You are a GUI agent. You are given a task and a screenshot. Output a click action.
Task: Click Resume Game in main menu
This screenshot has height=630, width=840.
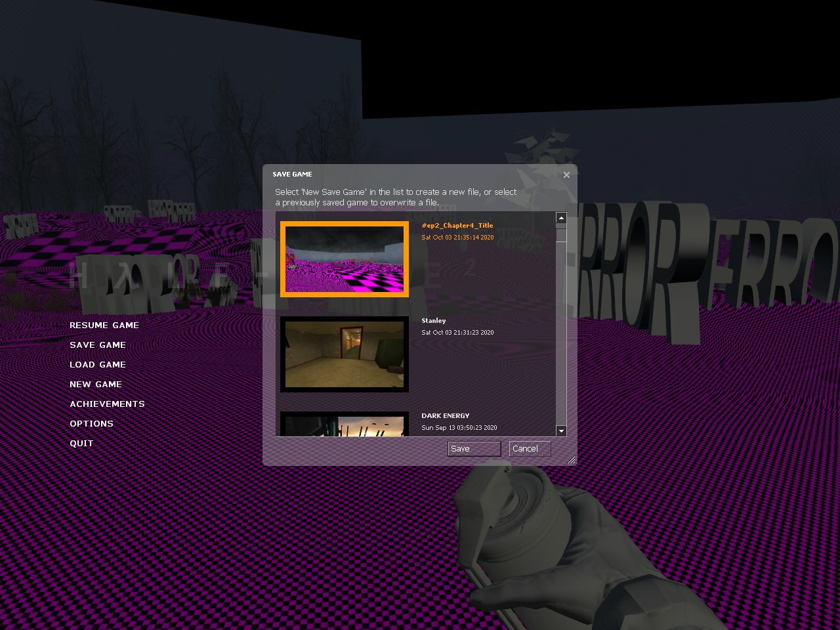pyautogui.click(x=104, y=325)
